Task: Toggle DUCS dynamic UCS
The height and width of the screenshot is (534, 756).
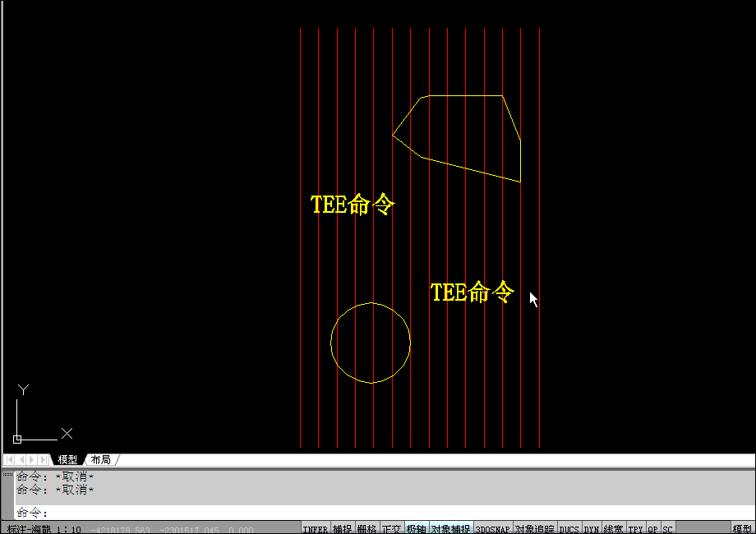Action: (569, 529)
